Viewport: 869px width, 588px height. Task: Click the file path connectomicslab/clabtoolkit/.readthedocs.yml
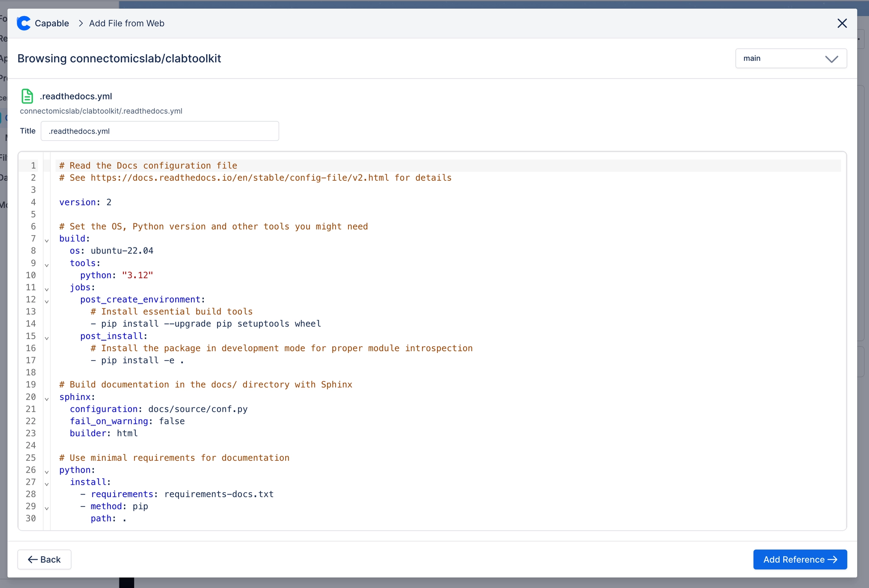101,111
